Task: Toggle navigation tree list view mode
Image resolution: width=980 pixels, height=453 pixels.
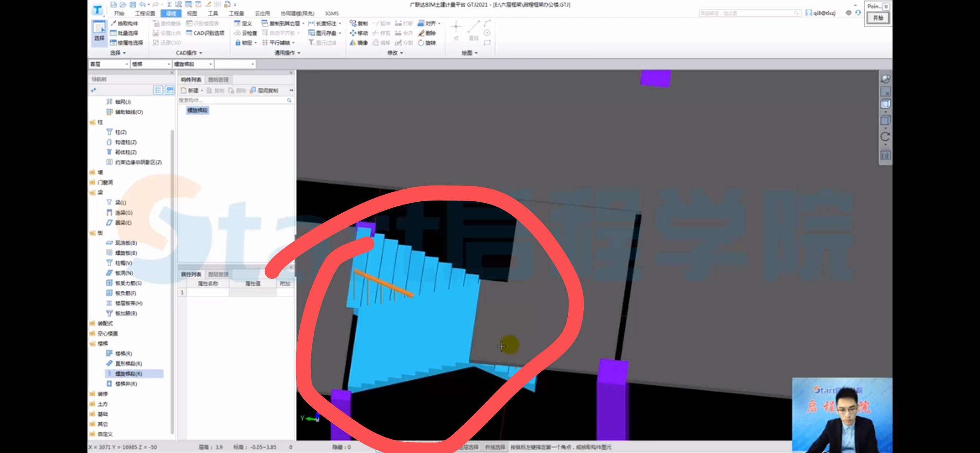Action: [x=158, y=90]
